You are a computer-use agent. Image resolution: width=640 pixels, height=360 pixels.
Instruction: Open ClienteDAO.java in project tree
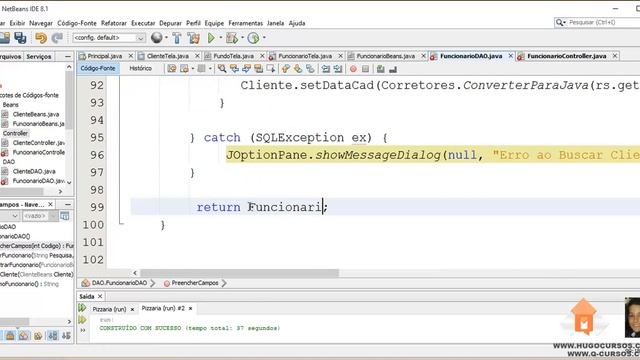coord(34,171)
